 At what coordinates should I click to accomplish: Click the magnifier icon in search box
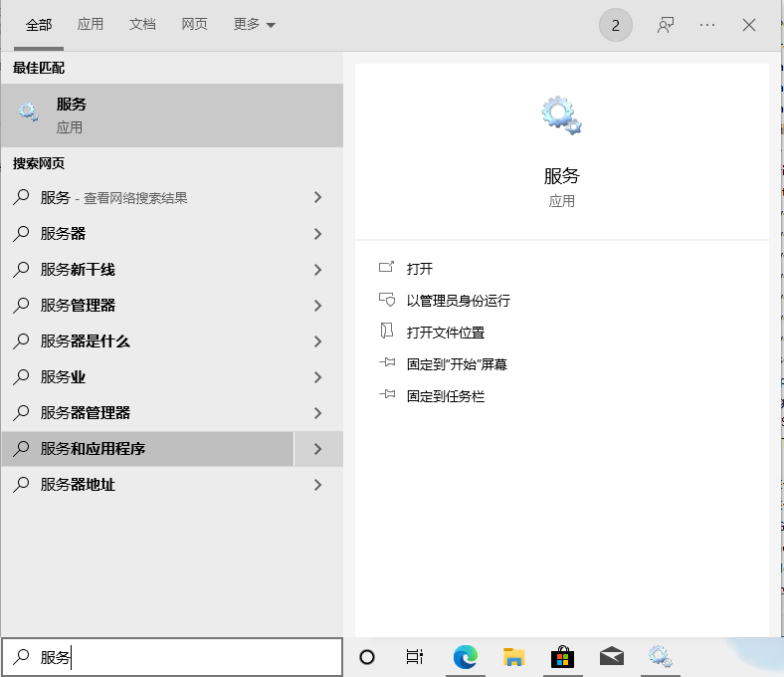(x=21, y=656)
